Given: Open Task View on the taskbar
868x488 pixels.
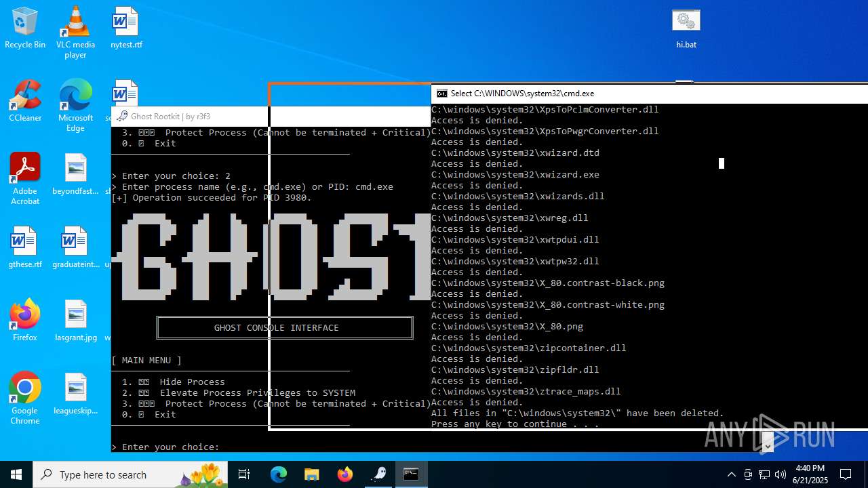Looking at the screenshot, I should 244,474.
